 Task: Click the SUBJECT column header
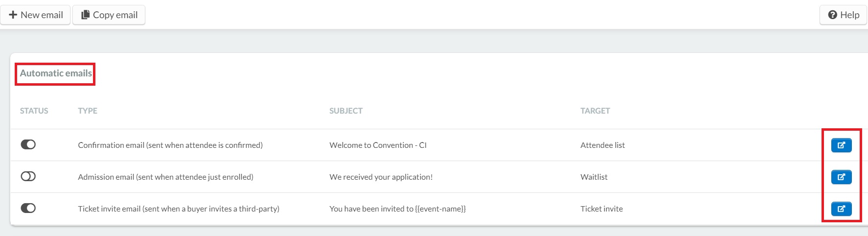point(346,111)
